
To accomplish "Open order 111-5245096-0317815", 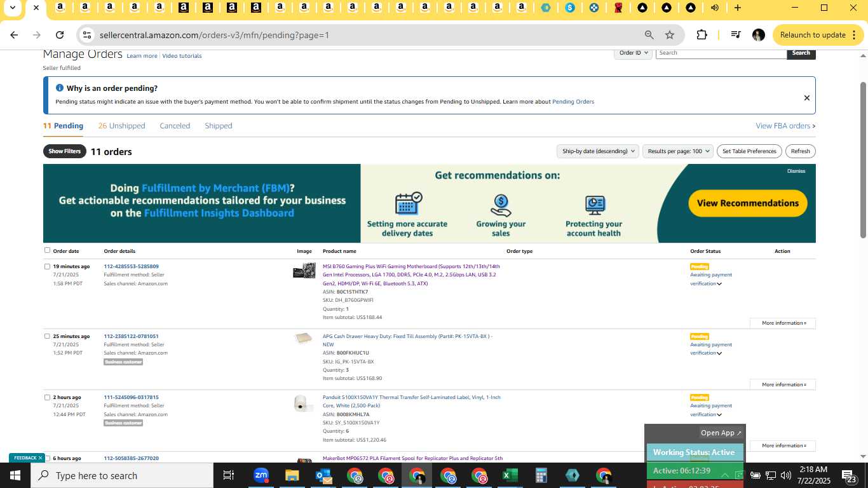I will tap(131, 397).
